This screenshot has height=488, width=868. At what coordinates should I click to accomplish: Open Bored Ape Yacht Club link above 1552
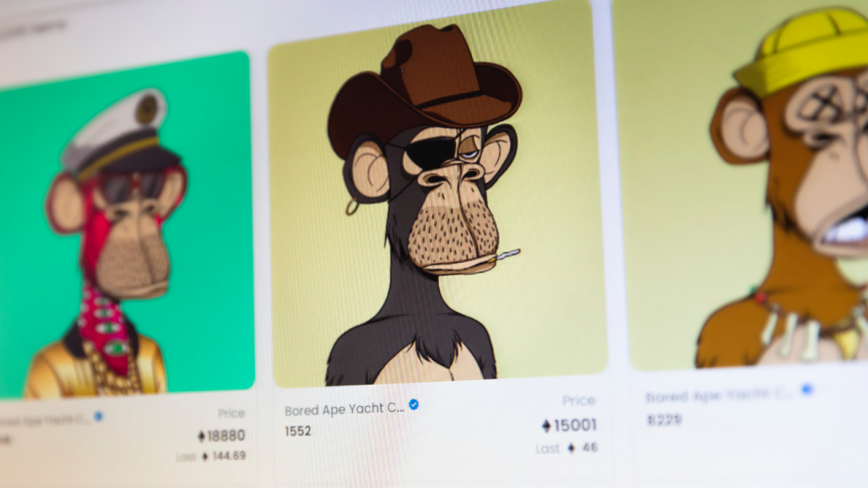pyautogui.click(x=344, y=409)
